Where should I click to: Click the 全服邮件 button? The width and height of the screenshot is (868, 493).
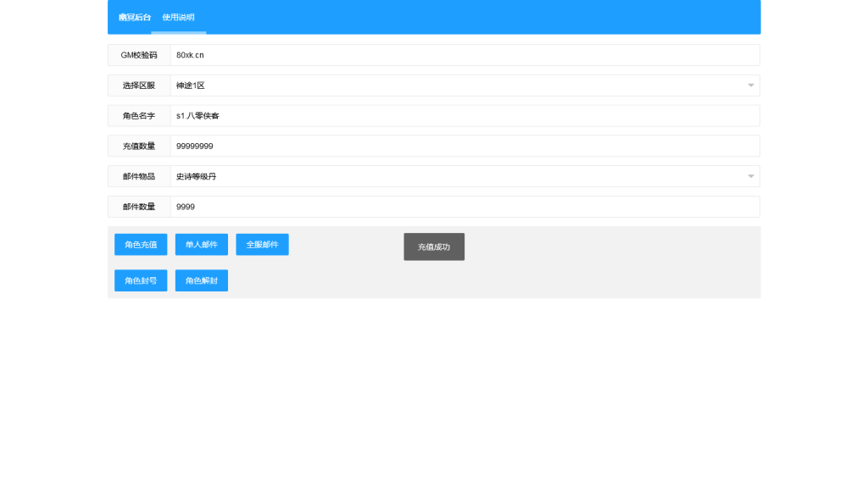pyautogui.click(x=262, y=245)
